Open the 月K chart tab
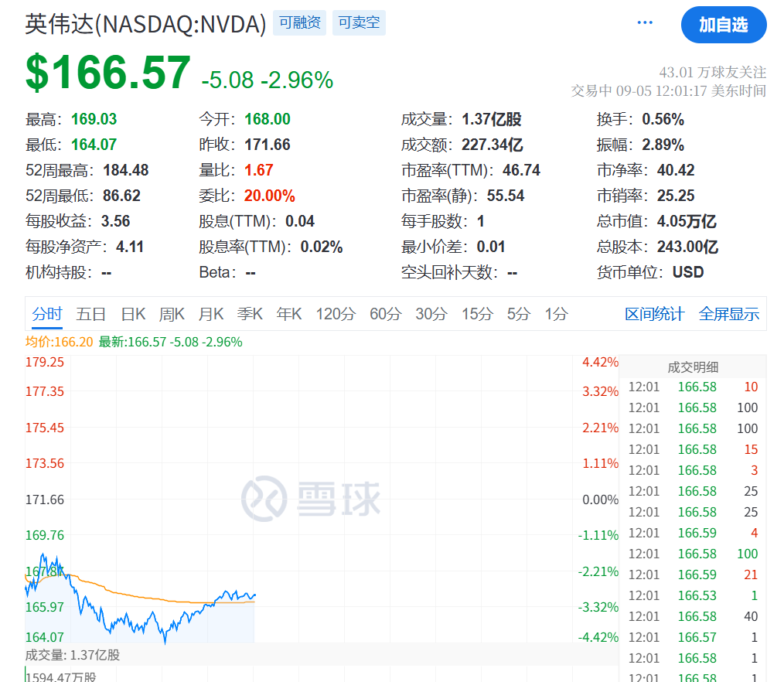 pyautogui.click(x=211, y=314)
